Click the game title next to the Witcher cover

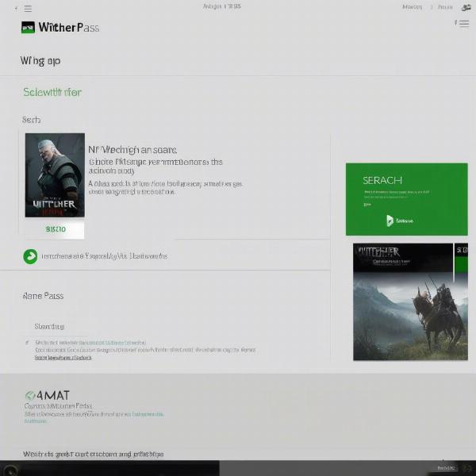point(132,150)
